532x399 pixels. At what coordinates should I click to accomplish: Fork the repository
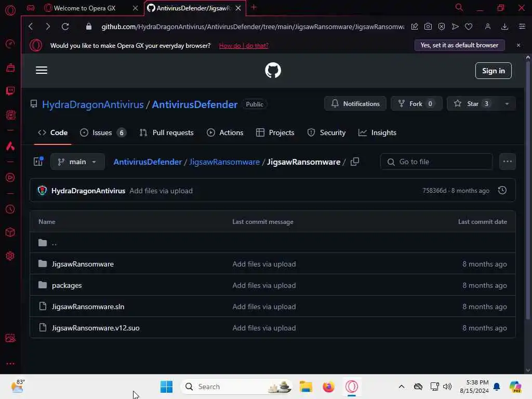tap(416, 104)
